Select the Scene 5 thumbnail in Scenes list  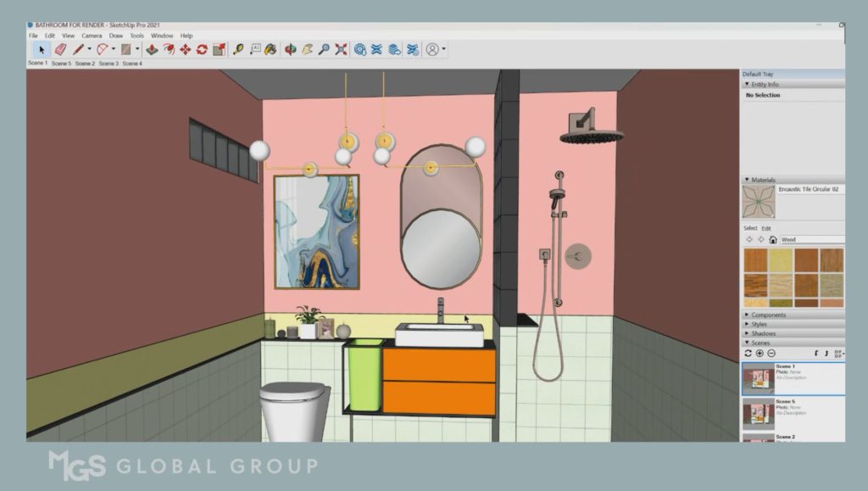758,415
